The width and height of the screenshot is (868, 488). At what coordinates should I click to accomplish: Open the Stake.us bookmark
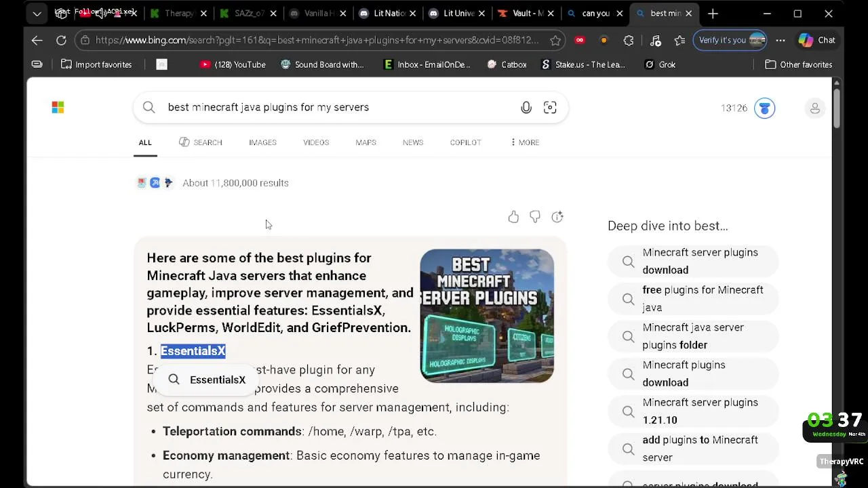(583, 64)
